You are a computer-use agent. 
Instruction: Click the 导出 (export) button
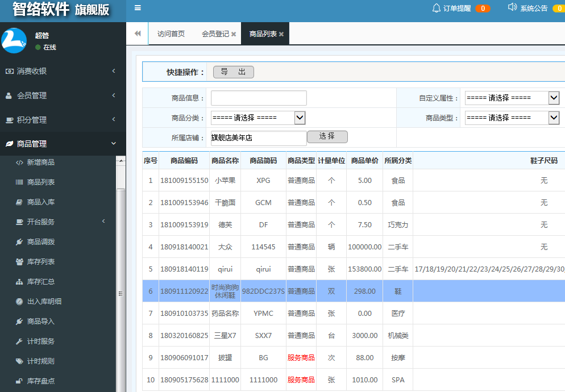pos(233,72)
